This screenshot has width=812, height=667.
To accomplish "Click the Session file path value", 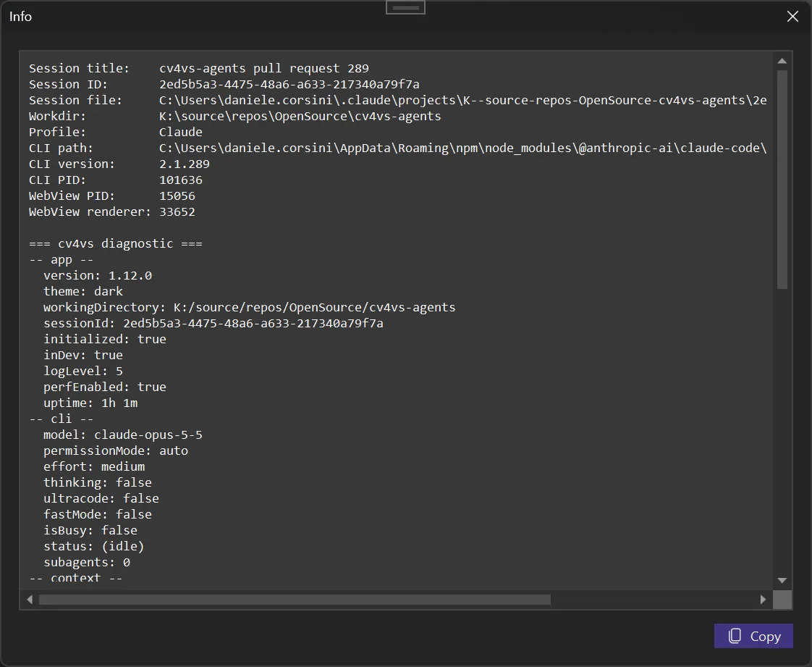I will click(x=462, y=101).
